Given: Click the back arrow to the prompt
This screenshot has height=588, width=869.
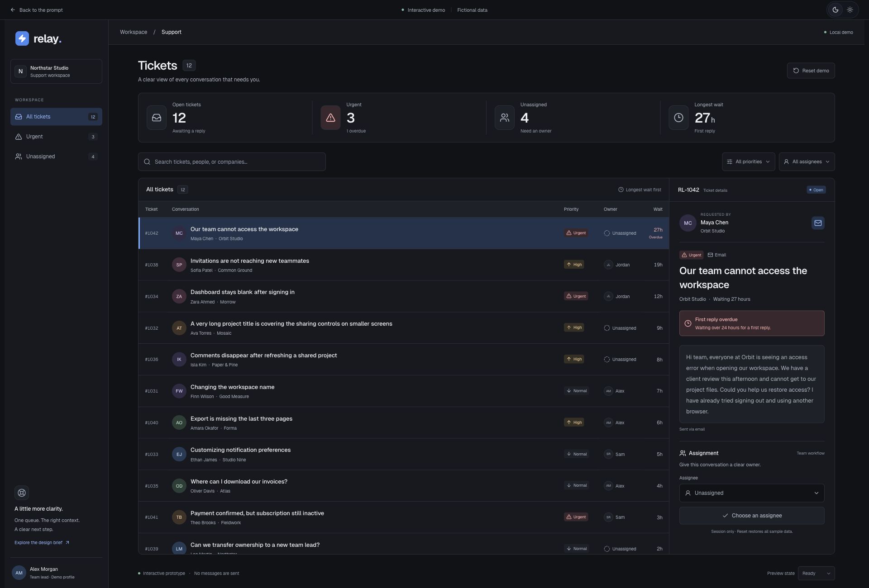Looking at the screenshot, I should (13, 10).
